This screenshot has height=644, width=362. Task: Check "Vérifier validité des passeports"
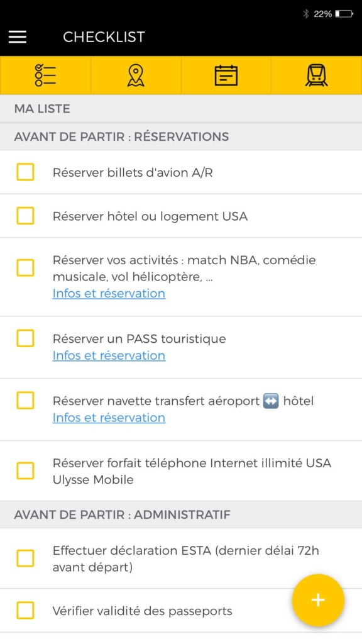click(25, 610)
